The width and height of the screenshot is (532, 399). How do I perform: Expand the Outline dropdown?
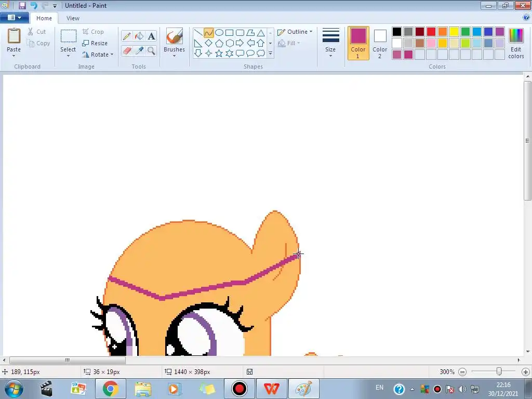click(x=311, y=32)
